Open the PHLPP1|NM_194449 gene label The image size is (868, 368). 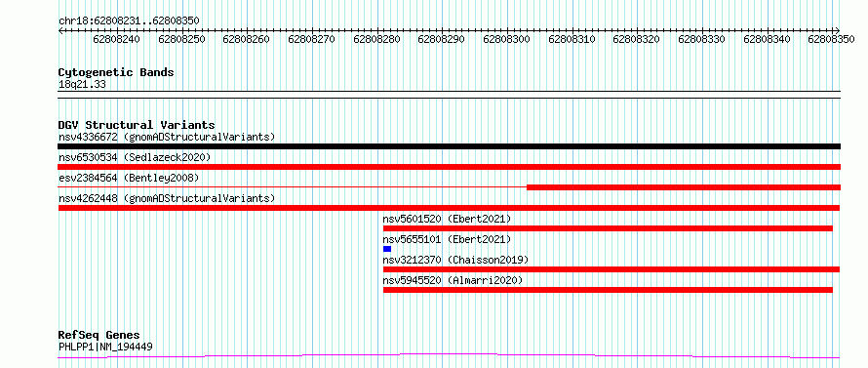pos(105,347)
